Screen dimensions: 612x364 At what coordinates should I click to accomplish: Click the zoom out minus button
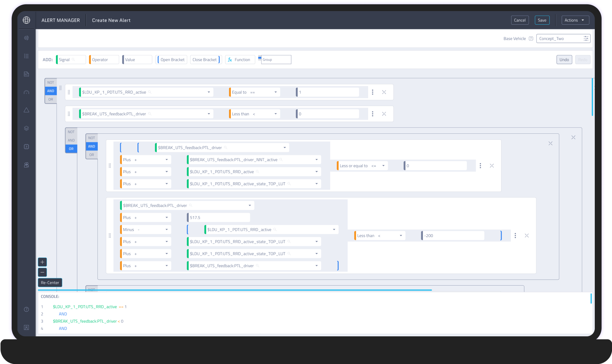coord(42,272)
